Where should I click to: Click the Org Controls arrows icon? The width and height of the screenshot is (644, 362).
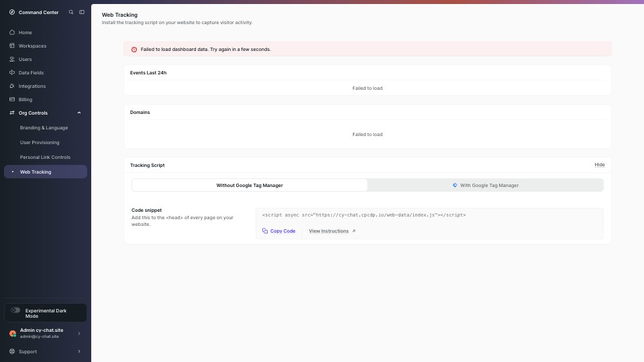click(12, 113)
